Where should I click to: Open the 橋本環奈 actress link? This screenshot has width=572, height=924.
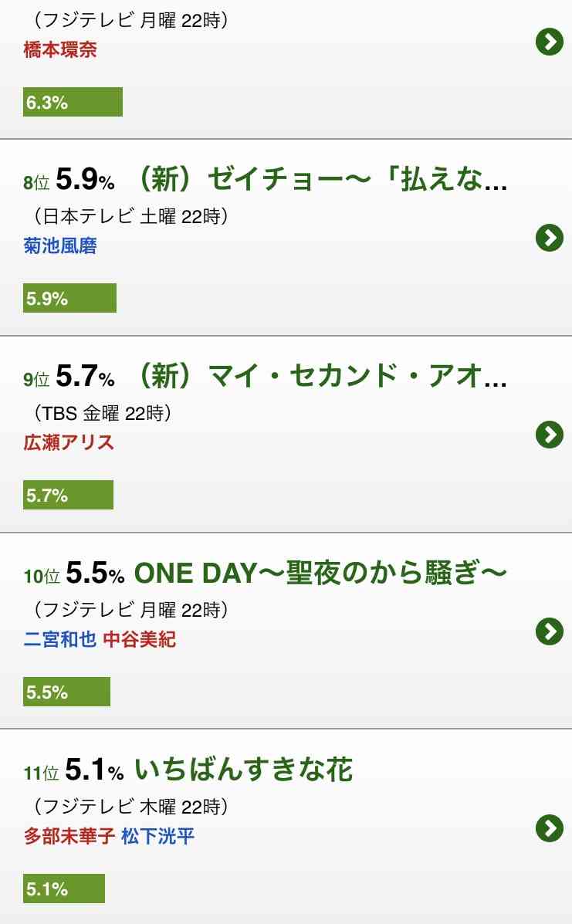tap(60, 49)
